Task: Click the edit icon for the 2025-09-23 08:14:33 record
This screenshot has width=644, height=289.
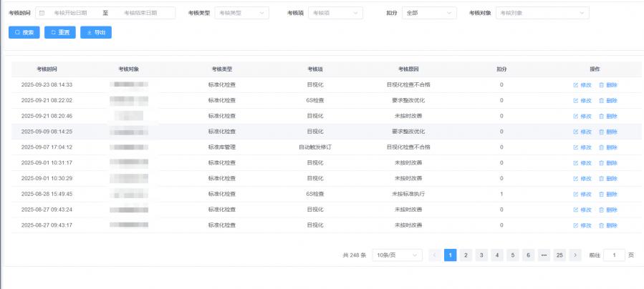Action: pyautogui.click(x=575, y=84)
